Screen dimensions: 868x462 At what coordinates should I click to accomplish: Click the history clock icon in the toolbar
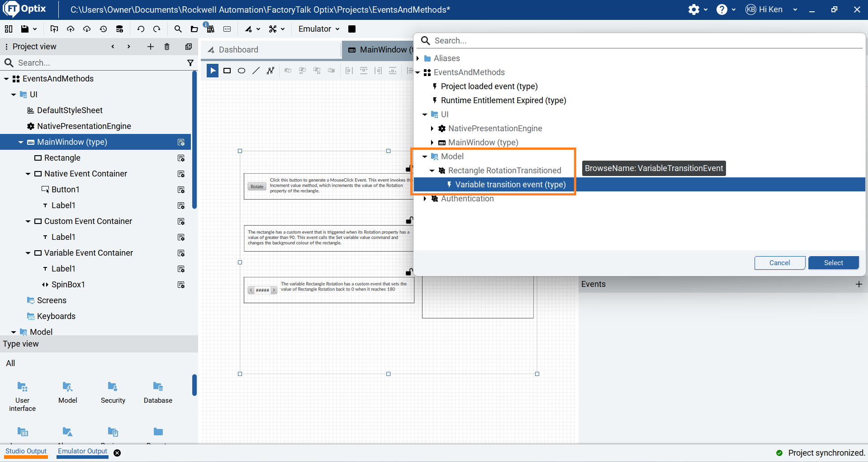[103, 29]
